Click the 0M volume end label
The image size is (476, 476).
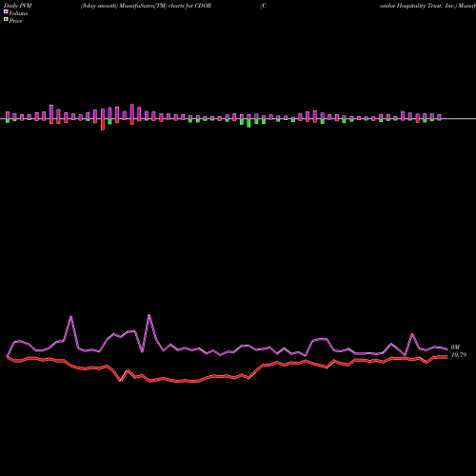[455, 347]
